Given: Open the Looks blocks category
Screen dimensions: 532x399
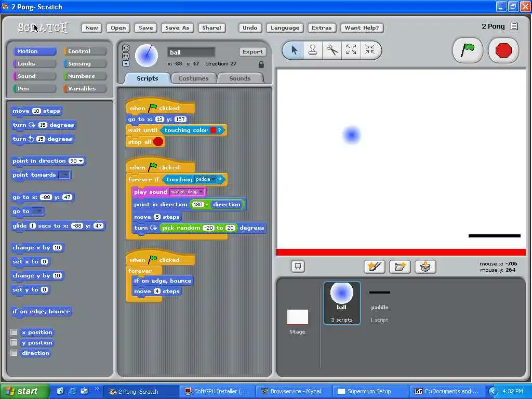Looking at the screenshot, I should pos(34,64).
